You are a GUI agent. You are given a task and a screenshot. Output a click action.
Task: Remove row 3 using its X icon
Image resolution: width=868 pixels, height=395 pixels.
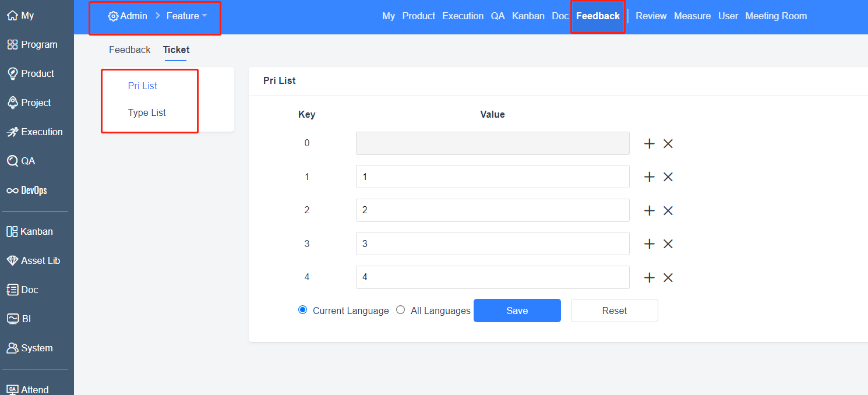coord(668,244)
